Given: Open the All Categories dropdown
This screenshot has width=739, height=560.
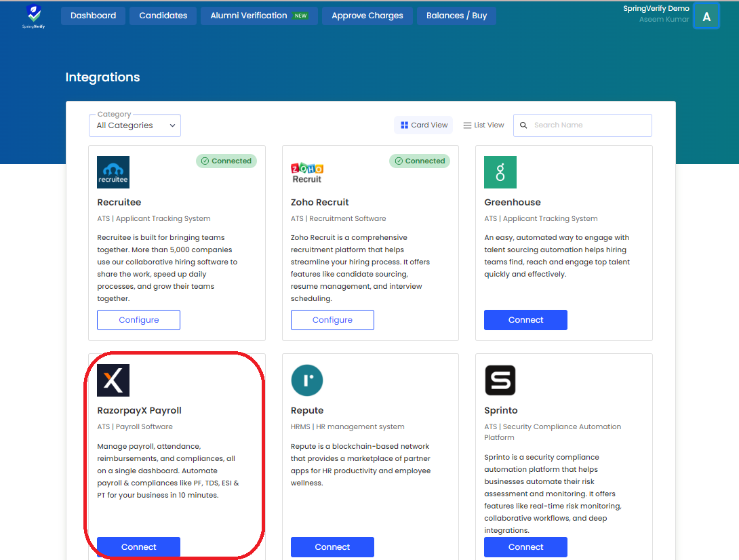Looking at the screenshot, I should (x=135, y=125).
